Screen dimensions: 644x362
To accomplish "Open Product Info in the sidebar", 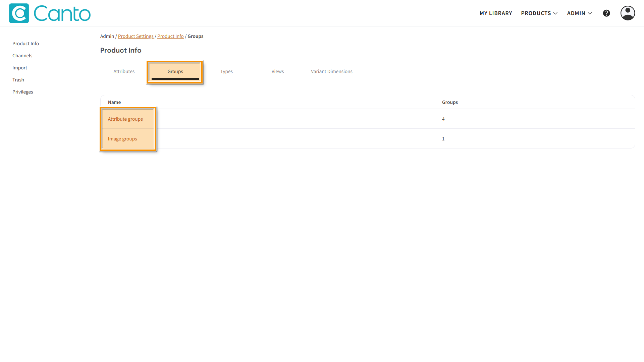I will [x=25, y=44].
